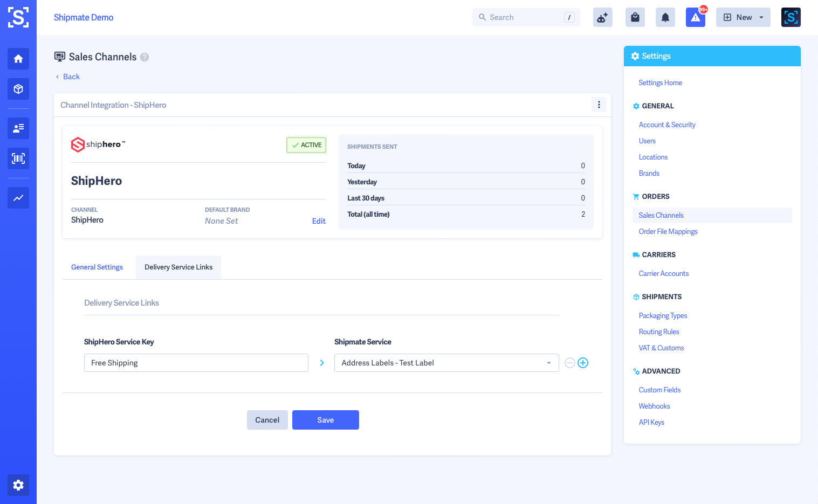Click the arrow between key and service

click(322, 363)
